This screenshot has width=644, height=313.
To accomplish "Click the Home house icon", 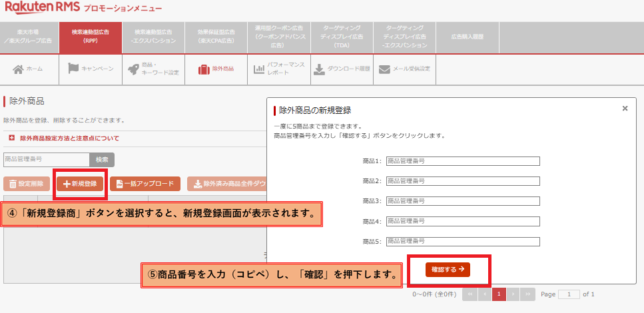I will coord(19,69).
